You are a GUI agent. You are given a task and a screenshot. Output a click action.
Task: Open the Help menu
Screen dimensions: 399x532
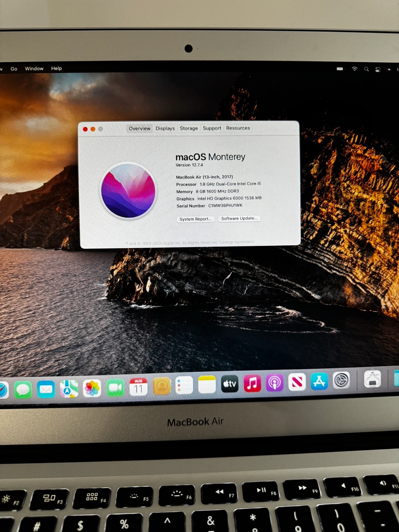(x=57, y=68)
